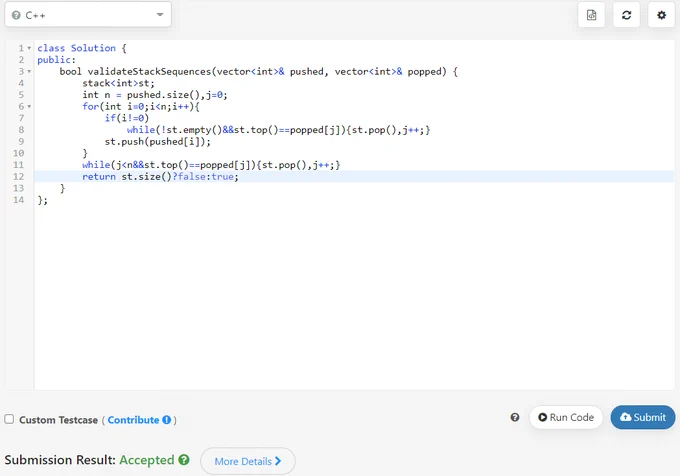The height and width of the screenshot is (476, 680).
Task: Click the help icon left of Run Code
Action: point(515,417)
